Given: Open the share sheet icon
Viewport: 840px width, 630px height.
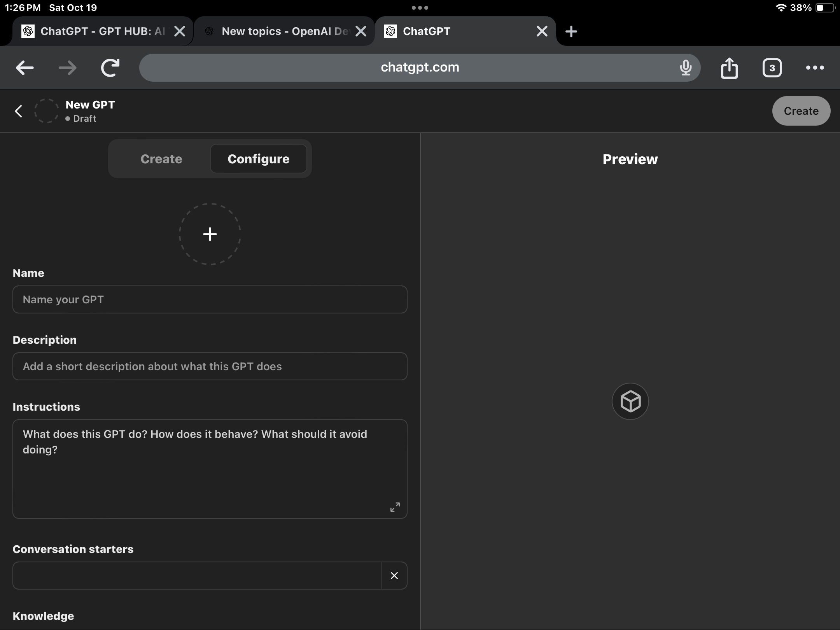Looking at the screenshot, I should (x=729, y=68).
